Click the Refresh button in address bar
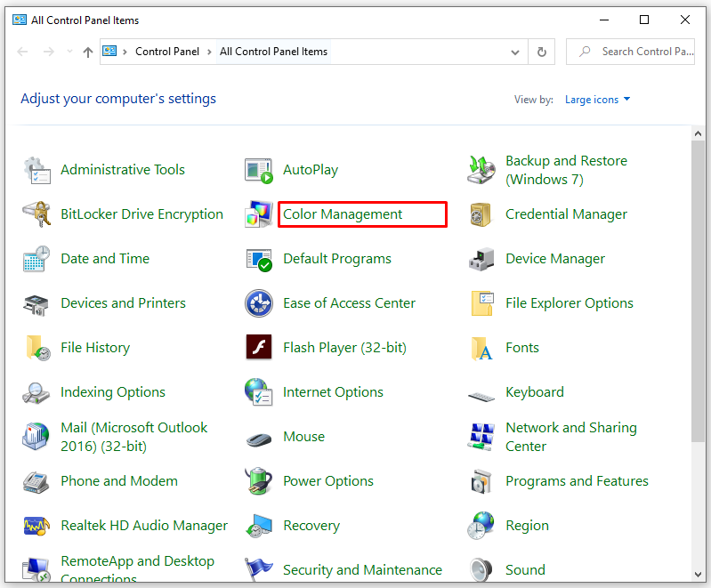This screenshot has height=588, width=711. [541, 52]
